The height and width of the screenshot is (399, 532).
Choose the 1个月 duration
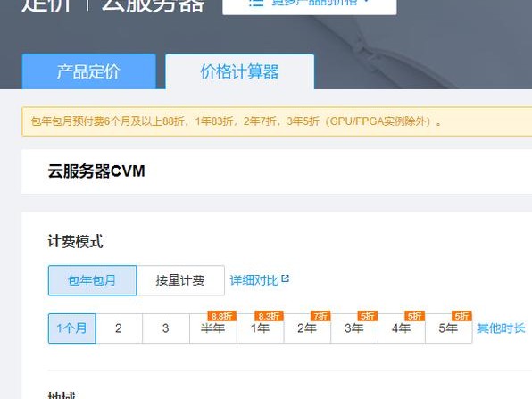pyautogui.click(x=72, y=328)
